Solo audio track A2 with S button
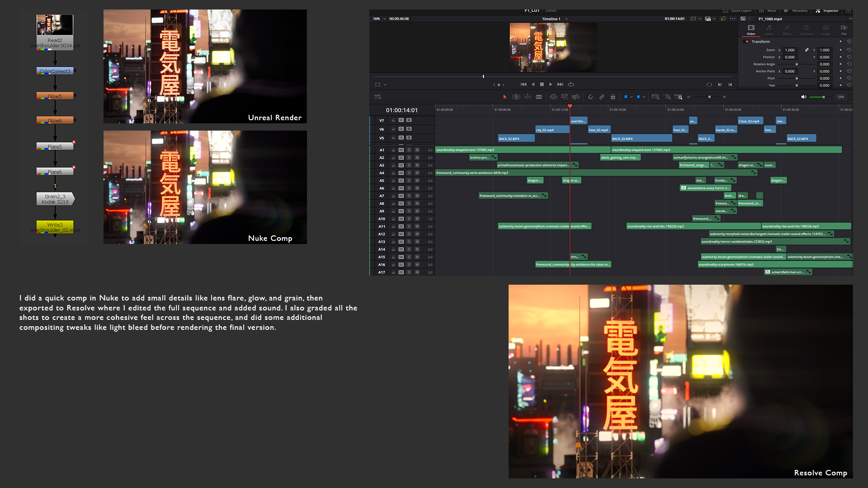868x488 pixels. [x=409, y=158]
